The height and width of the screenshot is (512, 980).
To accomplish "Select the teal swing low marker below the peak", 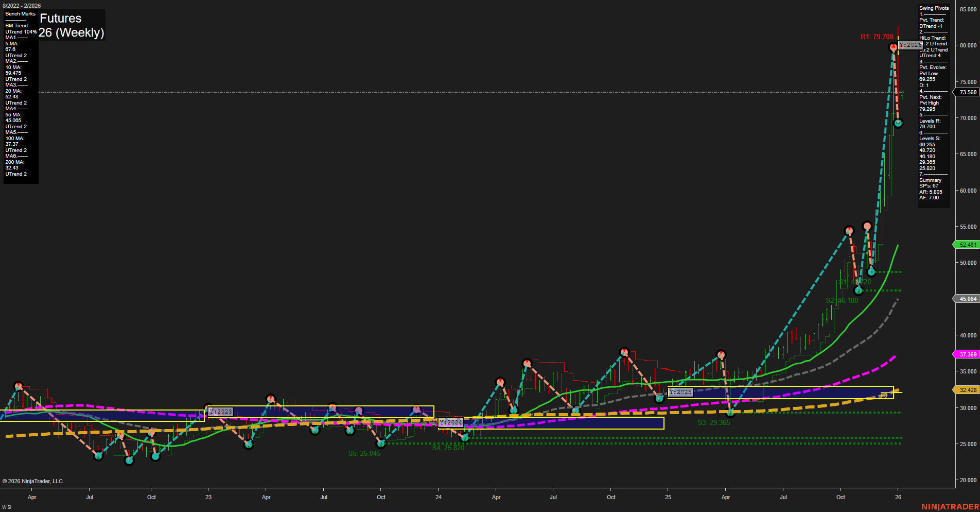I will 898,123.
